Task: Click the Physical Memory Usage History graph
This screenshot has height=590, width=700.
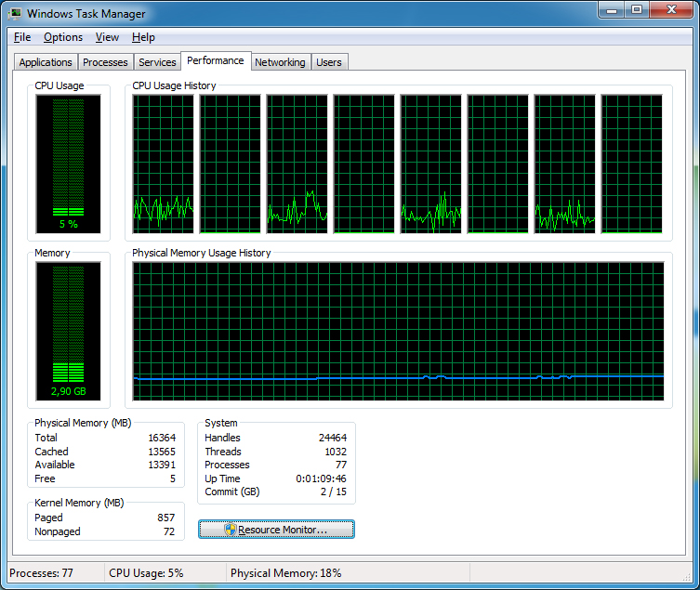Action: point(398,331)
